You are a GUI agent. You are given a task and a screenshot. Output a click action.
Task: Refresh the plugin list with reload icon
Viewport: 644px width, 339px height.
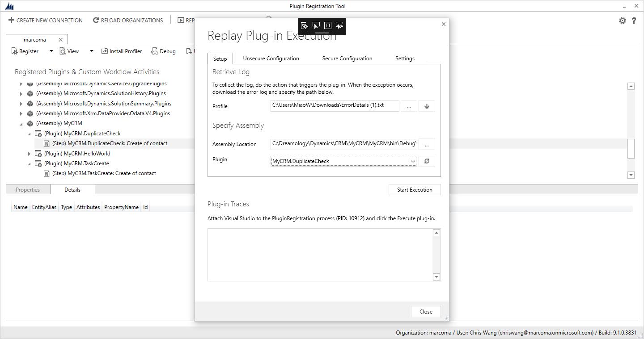(x=427, y=161)
